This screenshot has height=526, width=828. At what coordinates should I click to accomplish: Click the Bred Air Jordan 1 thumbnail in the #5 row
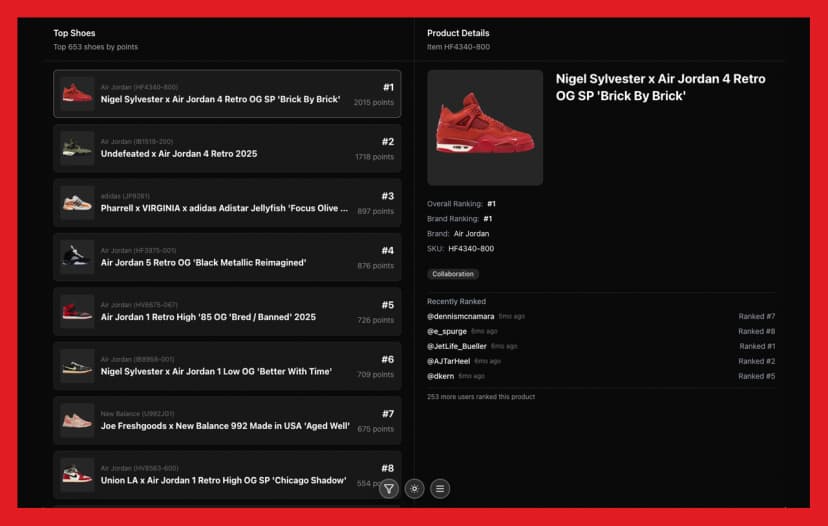click(x=77, y=312)
